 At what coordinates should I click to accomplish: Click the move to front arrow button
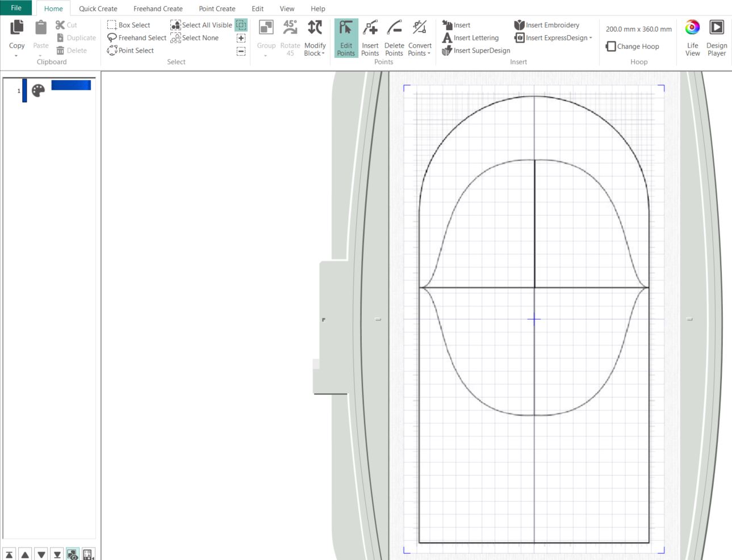[57, 554]
